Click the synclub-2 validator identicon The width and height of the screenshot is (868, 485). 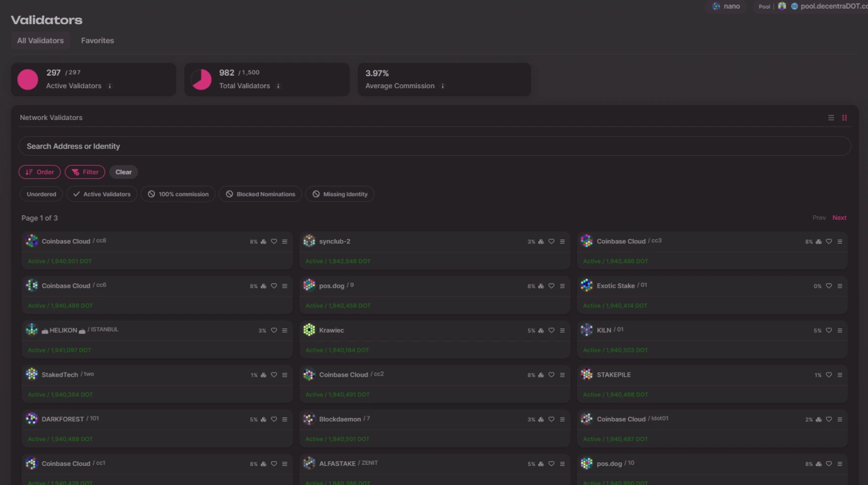[309, 241]
